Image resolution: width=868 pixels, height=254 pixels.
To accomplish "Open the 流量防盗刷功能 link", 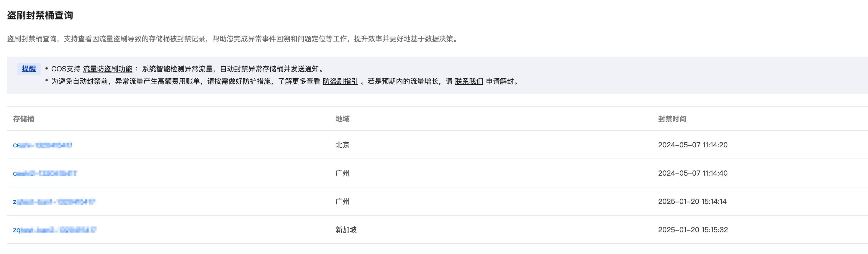I will tap(107, 69).
